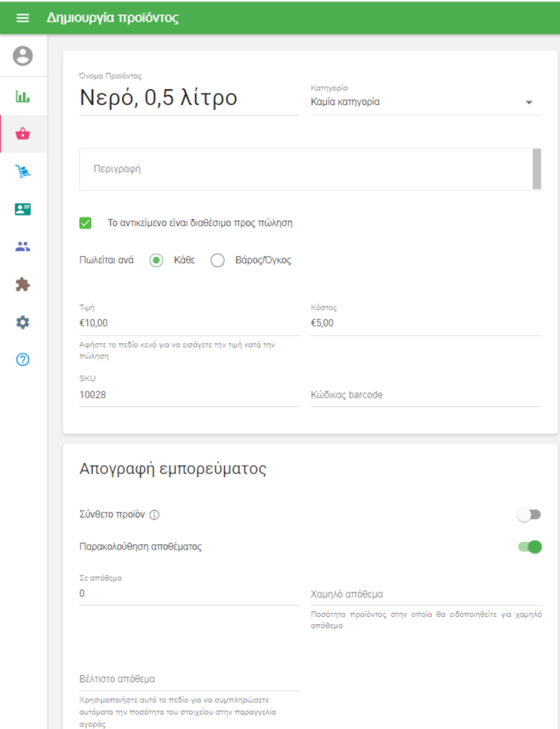Open the items shopping basket icon

coord(23,134)
